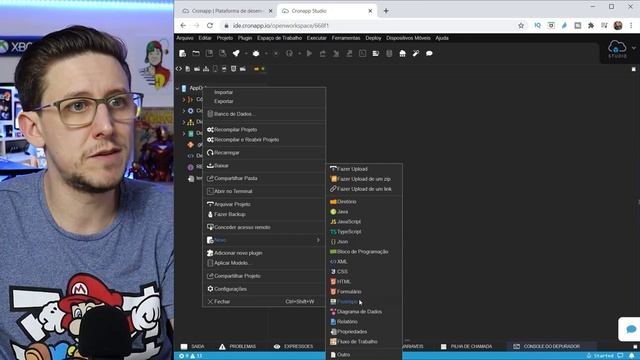Image resolution: width=640 pixels, height=360 pixels.
Task: Open the Ferramentas menu
Action: [346, 38]
